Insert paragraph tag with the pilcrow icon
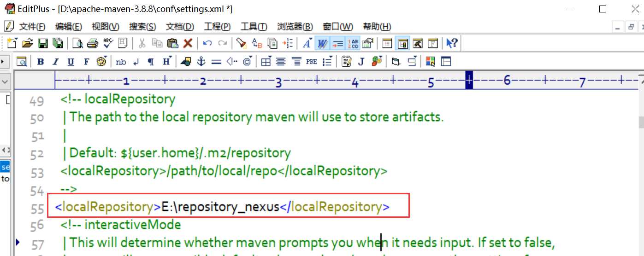This screenshot has width=644, height=256. (151, 61)
